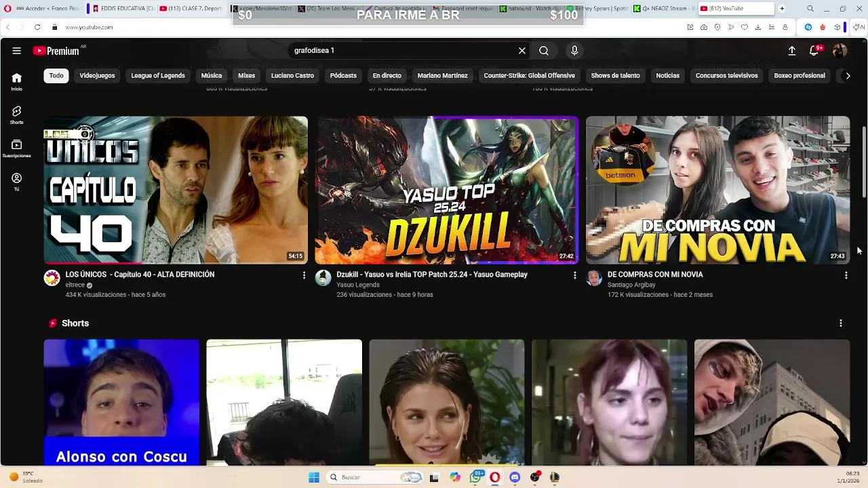The image size is (868, 488).
Task: Open Santiago Argibay channel name link
Action: click(631, 285)
